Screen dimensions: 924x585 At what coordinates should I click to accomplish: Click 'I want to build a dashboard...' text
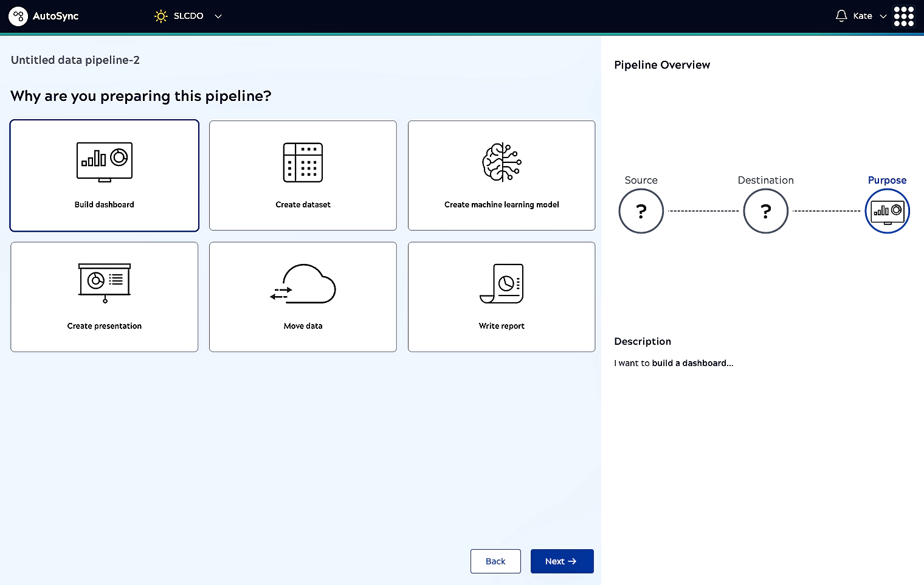tap(674, 363)
